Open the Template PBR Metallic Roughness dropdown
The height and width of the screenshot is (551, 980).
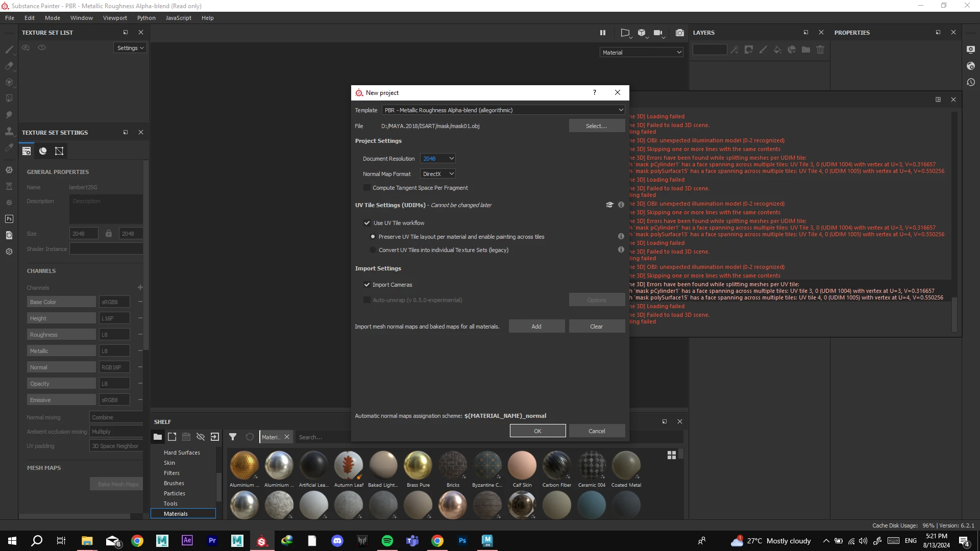[x=503, y=110]
